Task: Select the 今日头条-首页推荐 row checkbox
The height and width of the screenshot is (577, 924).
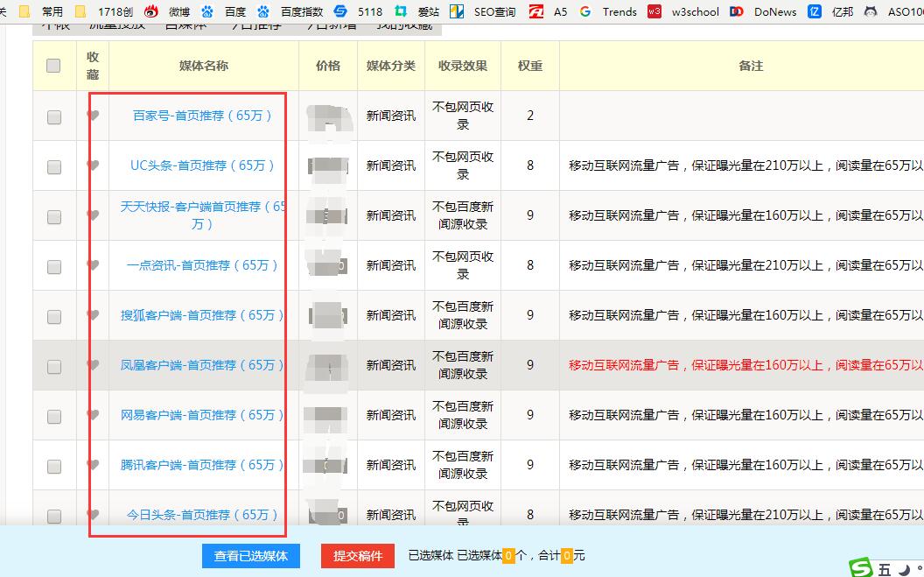Action: [x=54, y=517]
